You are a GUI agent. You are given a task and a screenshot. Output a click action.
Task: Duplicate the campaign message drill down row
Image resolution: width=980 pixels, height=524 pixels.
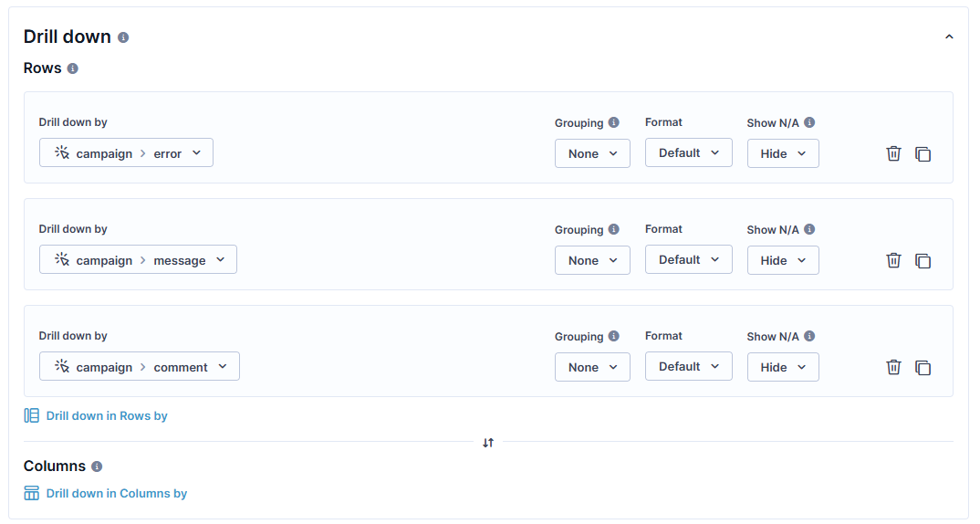tap(923, 261)
